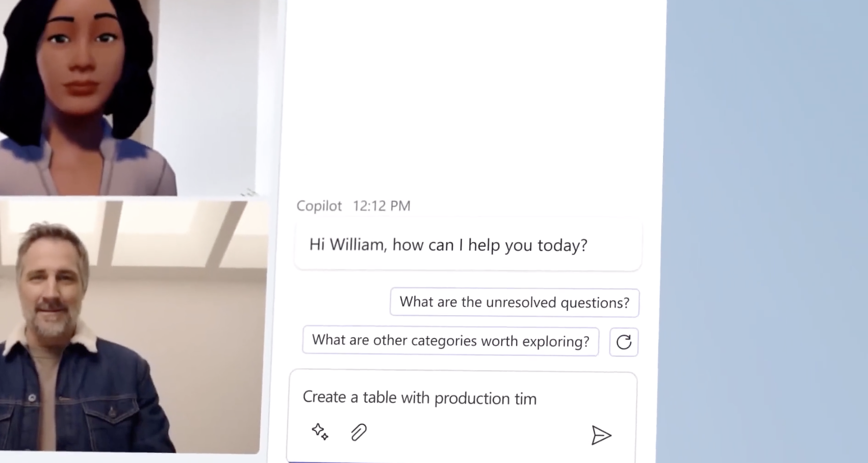Click the empty chat history area above Copilot
Screen dimensions: 868x463
[474, 97]
